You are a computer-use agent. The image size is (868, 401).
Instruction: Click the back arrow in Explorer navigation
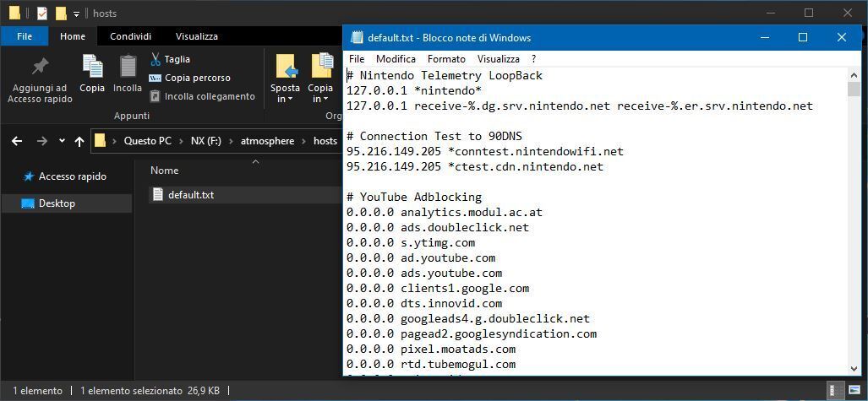(17, 141)
